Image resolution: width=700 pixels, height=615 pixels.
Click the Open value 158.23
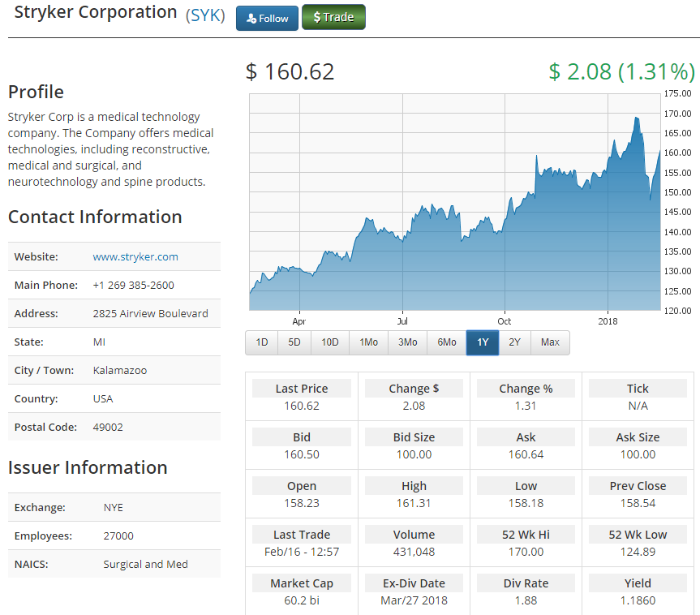(302, 503)
